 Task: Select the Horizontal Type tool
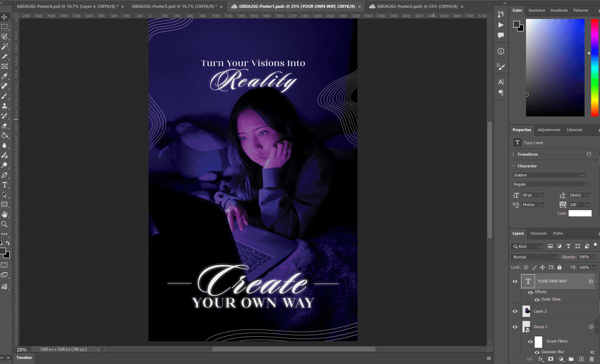[4, 185]
